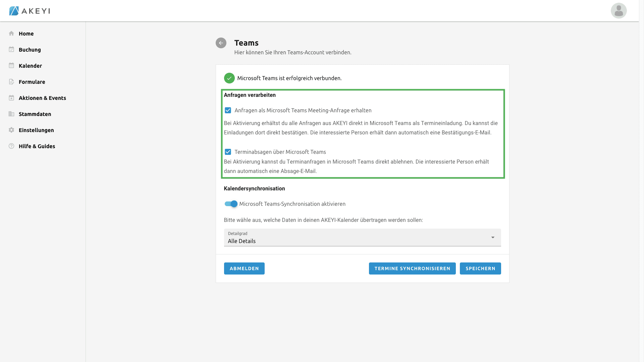Click the Home house icon
Viewport: 644px width, 362px height.
(x=11, y=34)
